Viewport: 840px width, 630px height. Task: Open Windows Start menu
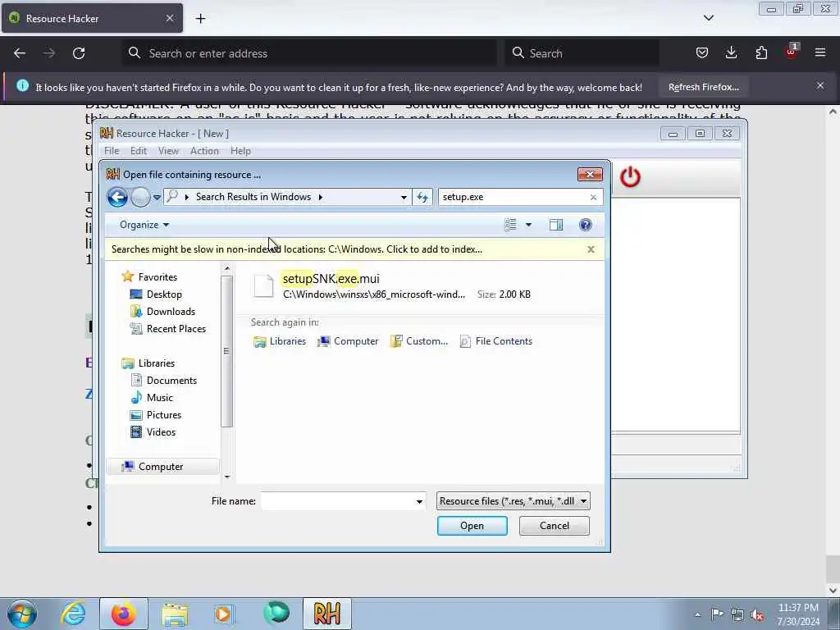pyautogui.click(x=22, y=614)
